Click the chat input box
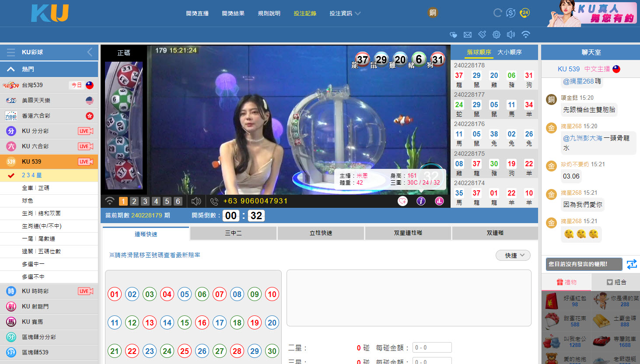Viewport: 640px width, 364px height. click(584, 264)
